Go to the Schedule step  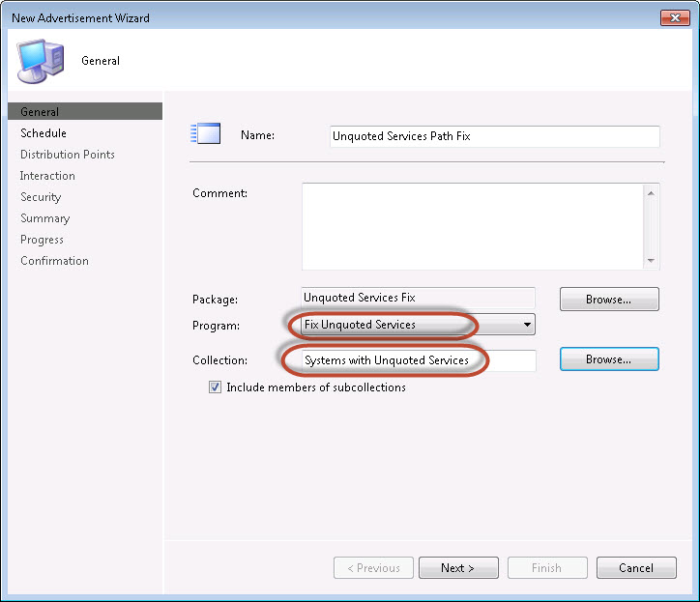click(44, 133)
